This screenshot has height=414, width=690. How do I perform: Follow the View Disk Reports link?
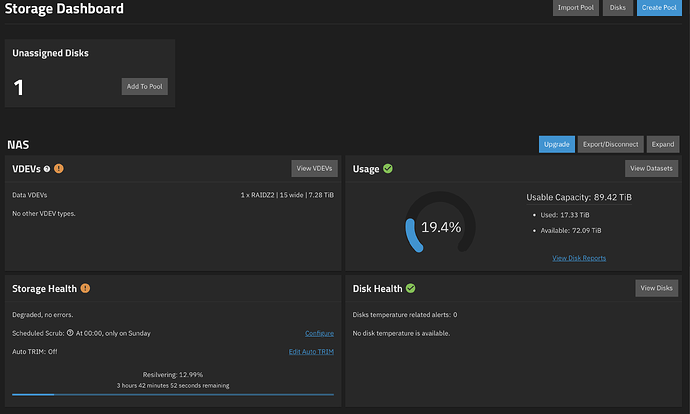pos(579,258)
